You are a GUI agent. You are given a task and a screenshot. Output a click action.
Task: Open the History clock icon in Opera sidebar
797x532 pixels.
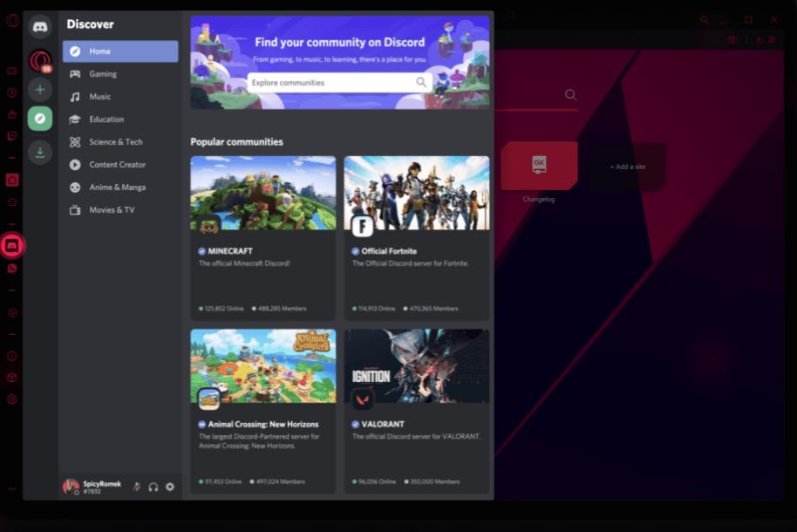coord(12,356)
